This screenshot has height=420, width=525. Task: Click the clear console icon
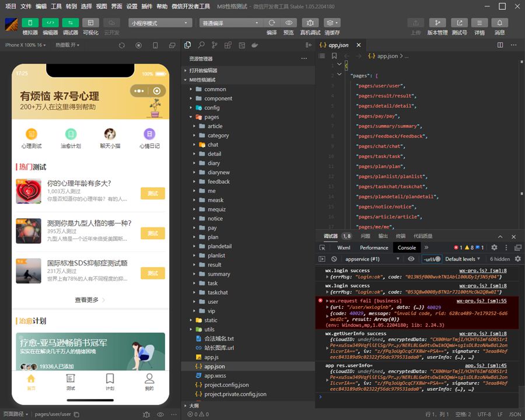334,259
